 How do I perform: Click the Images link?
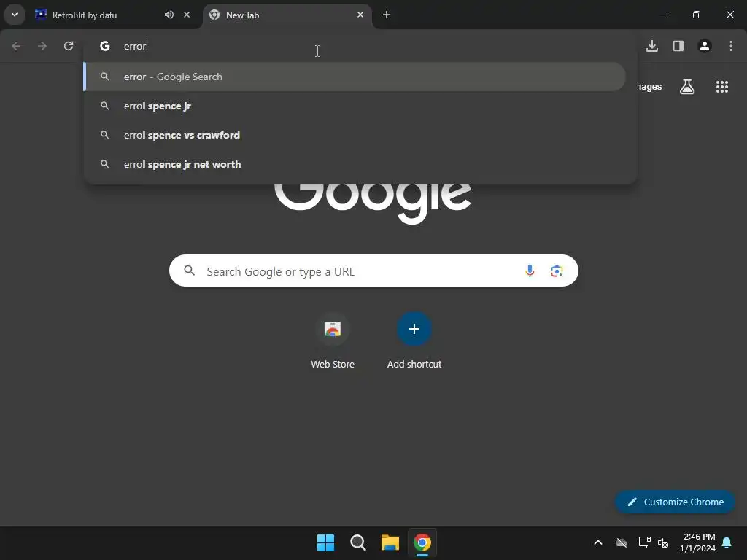coord(649,87)
